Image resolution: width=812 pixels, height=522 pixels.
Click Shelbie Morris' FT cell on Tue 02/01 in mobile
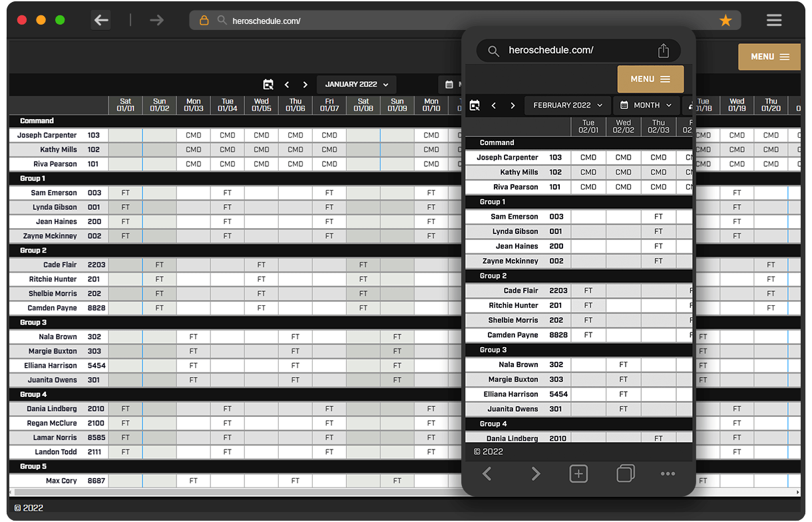[588, 321]
